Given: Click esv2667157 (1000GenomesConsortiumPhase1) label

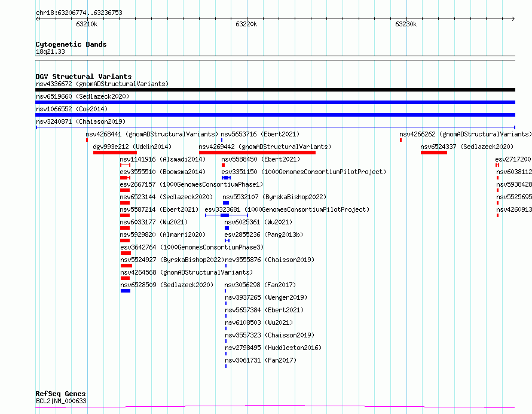Looking at the screenshot, I should (x=191, y=184).
